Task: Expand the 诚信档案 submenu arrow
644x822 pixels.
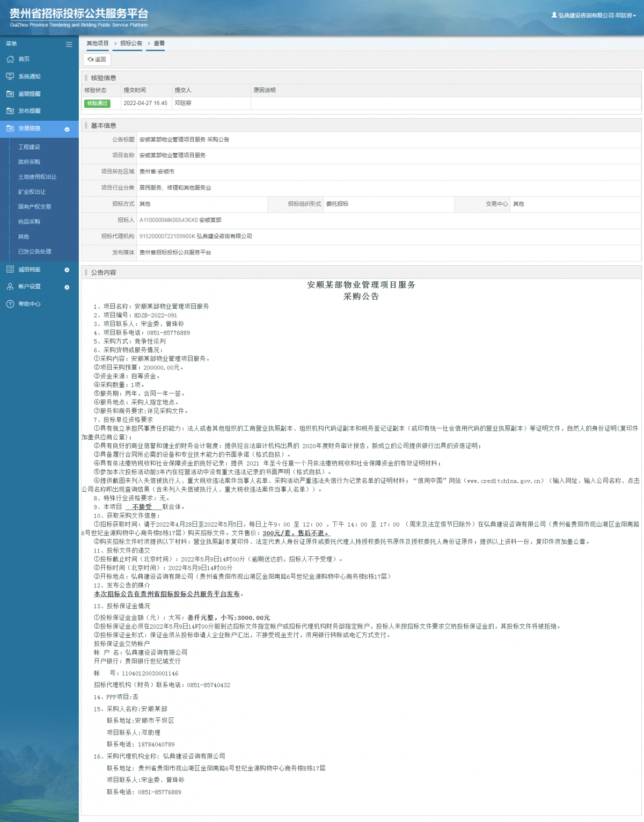Action: click(x=67, y=270)
